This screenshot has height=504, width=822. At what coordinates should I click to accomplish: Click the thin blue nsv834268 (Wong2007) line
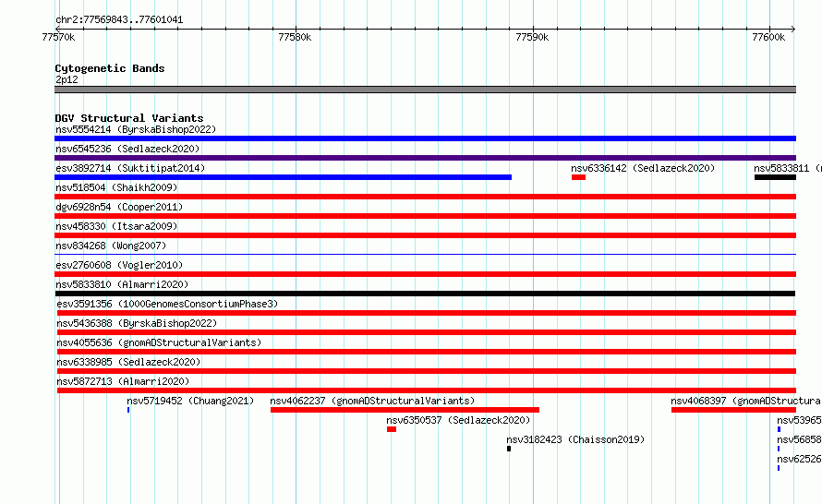tap(425, 255)
